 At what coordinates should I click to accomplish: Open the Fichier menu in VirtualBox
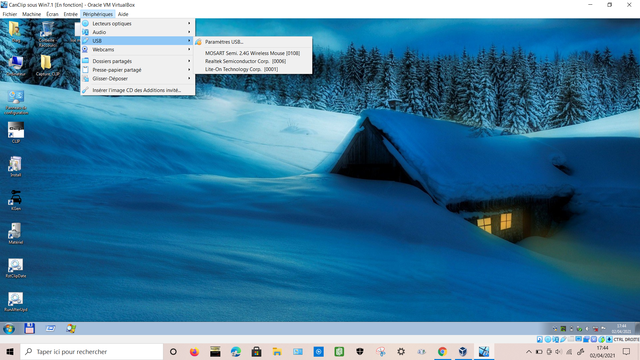point(10,14)
